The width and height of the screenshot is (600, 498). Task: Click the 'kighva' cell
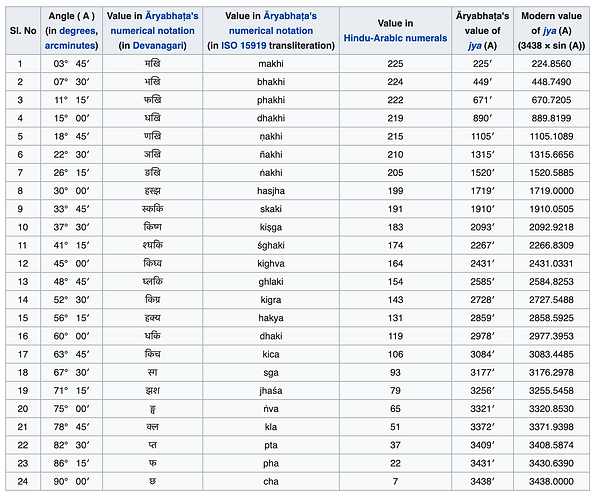point(271,263)
